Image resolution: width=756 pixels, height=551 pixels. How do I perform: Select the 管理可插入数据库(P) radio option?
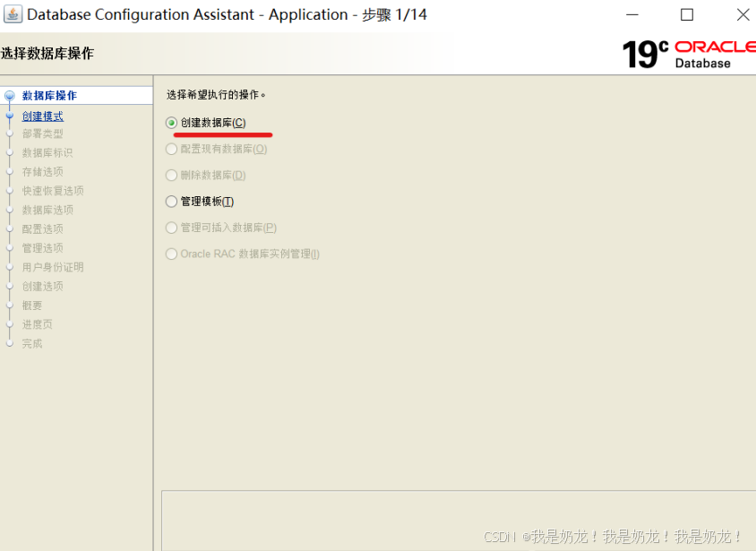coord(171,228)
